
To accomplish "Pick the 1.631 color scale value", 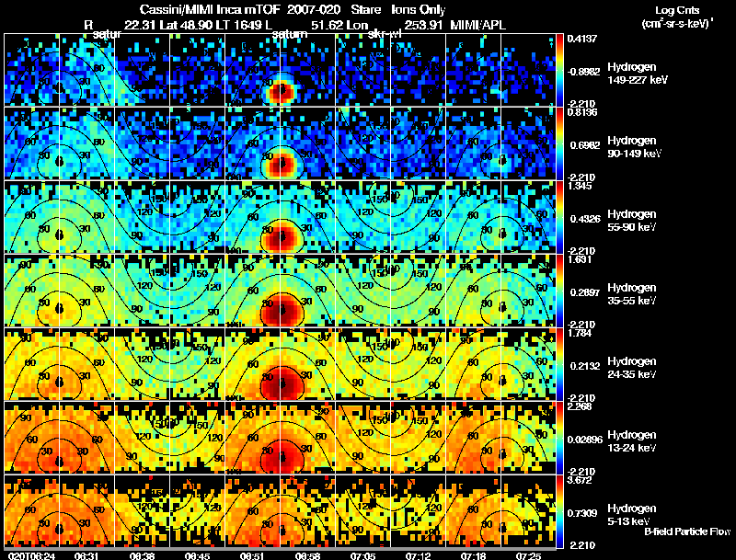I will point(580,259).
